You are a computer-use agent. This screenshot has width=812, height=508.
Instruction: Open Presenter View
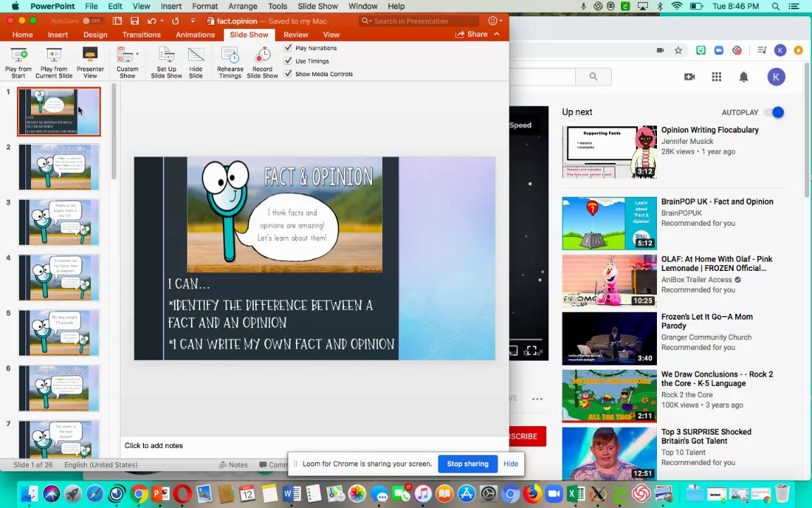click(90, 63)
